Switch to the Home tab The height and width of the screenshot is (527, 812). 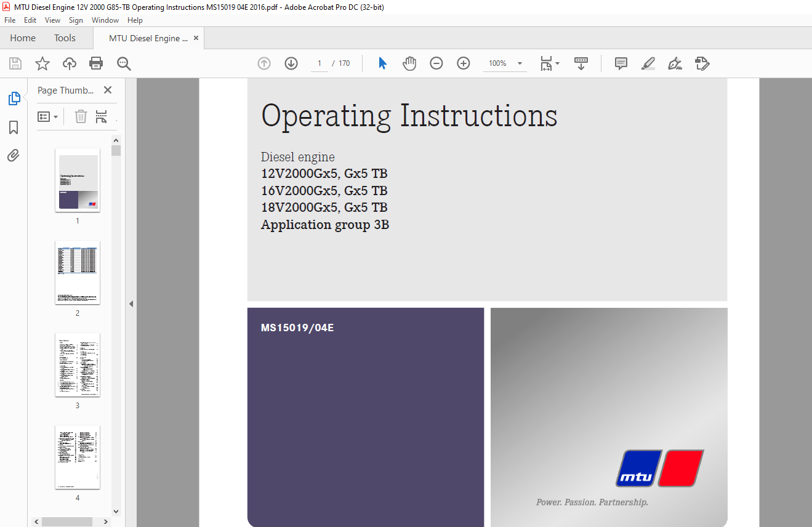click(x=23, y=38)
